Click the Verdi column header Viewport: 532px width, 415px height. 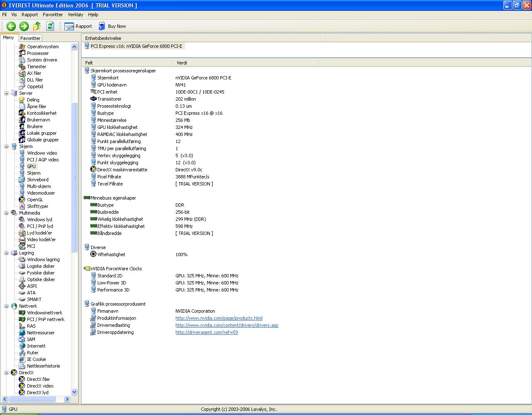coord(246,63)
